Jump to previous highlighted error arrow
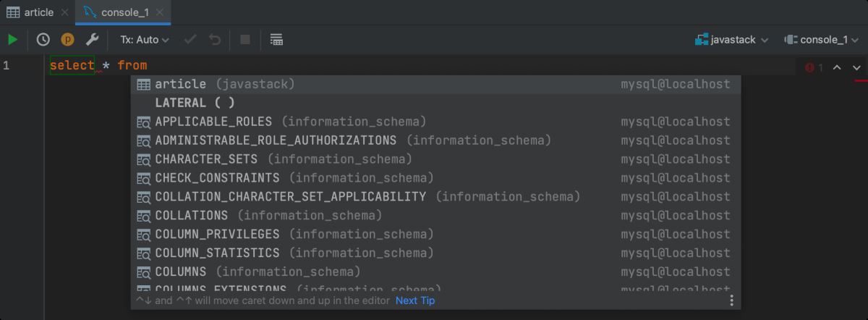 [837, 67]
